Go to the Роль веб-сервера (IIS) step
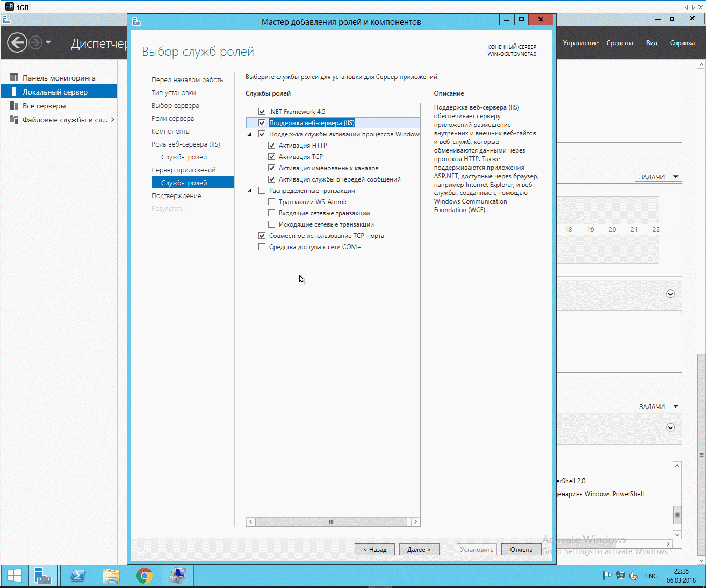 186,144
